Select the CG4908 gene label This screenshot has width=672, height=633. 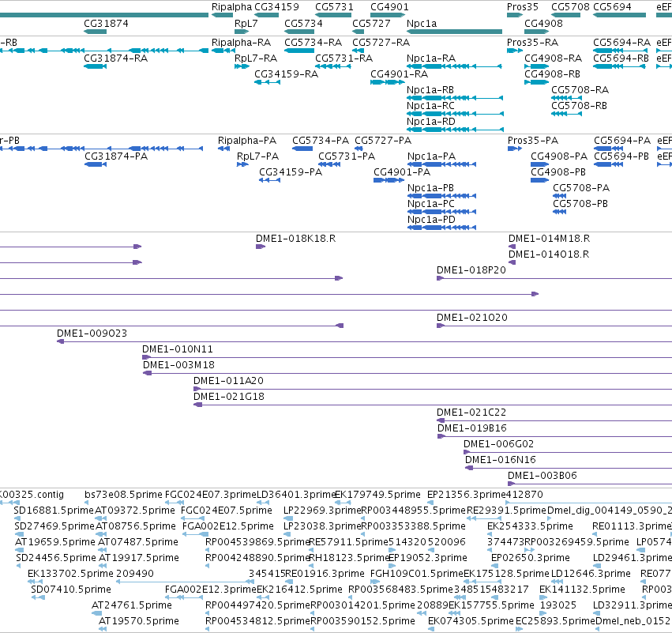pyautogui.click(x=543, y=24)
